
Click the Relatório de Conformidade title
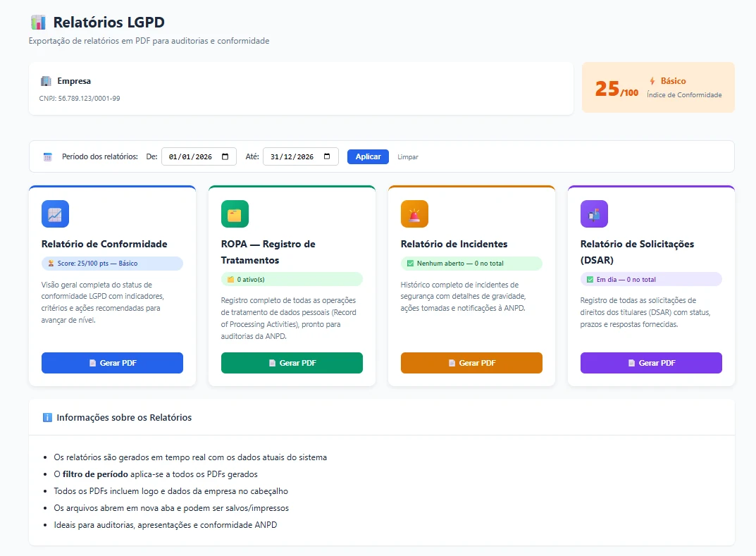coord(104,244)
